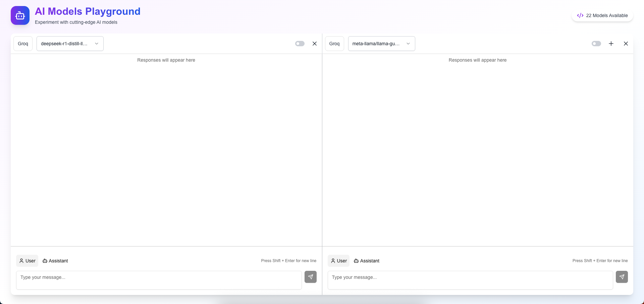Focus the right panel message input field
This screenshot has width=644, height=304.
[470, 280]
